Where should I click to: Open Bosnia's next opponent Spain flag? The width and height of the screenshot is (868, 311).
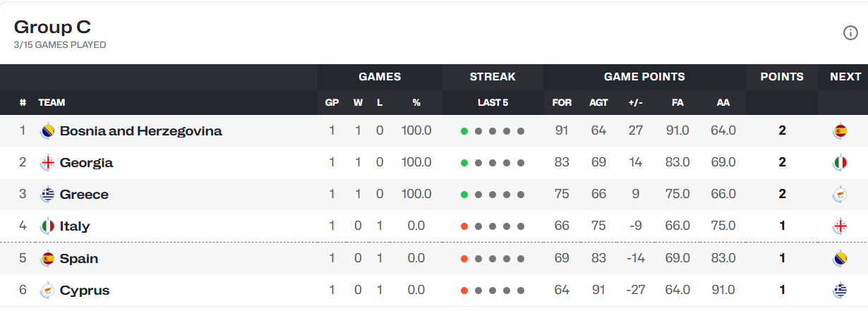click(x=840, y=130)
